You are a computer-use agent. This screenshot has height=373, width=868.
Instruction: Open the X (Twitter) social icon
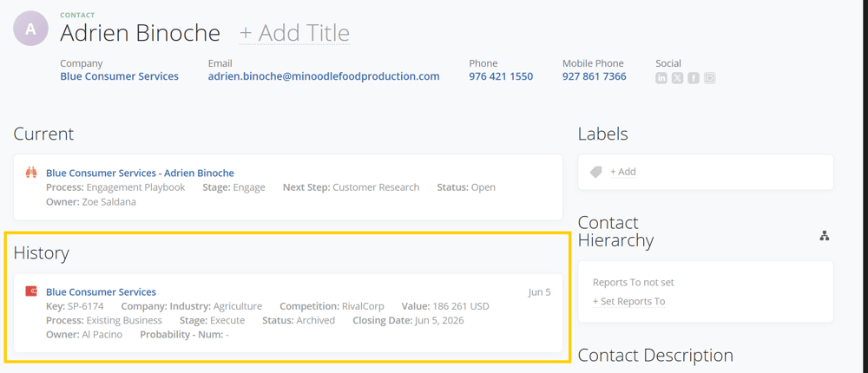click(677, 78)
